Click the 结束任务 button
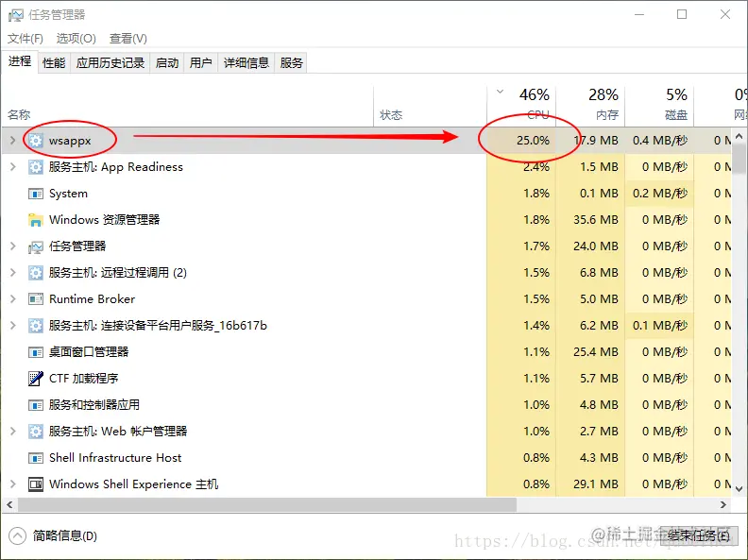Screen dimensions: 748x560 click(699, 535)
